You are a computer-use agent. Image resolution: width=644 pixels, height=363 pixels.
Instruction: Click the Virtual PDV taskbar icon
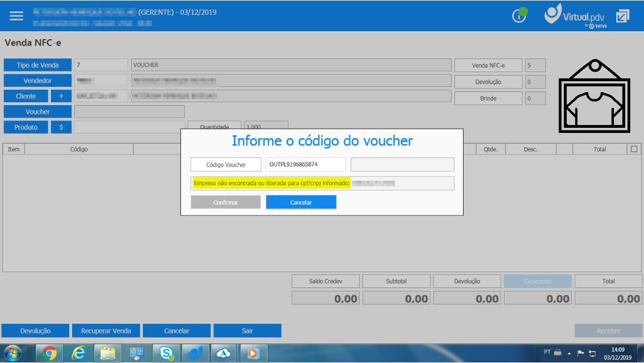(x=195, y=353)
